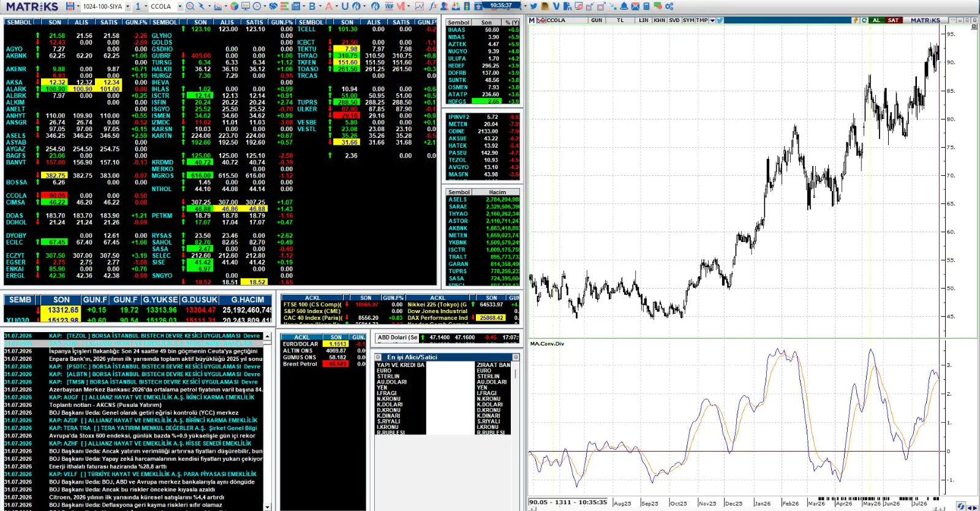The width and height of the screenshot is (980, 511).
Task: Open dropdown arrow next to bar chart icon
Action: [225, 7]
